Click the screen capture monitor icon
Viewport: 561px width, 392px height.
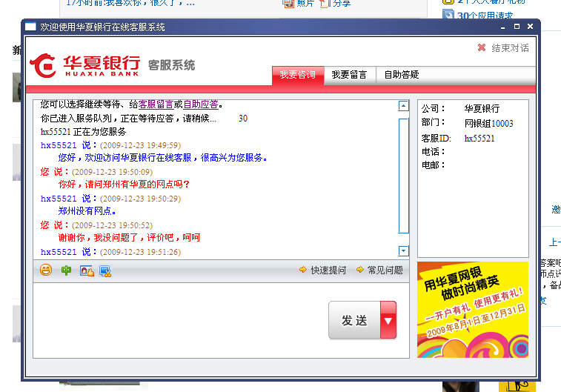(x=105, y=271)
